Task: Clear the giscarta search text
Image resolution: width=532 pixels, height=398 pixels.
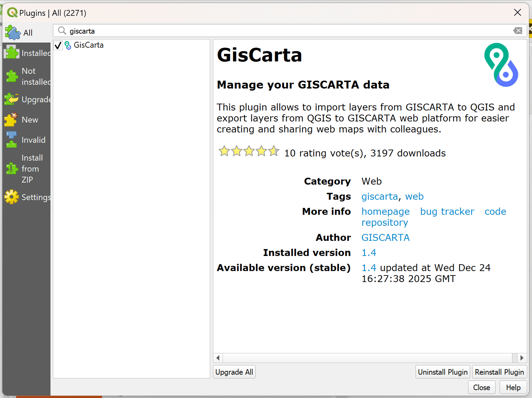Action: (518, 31)
